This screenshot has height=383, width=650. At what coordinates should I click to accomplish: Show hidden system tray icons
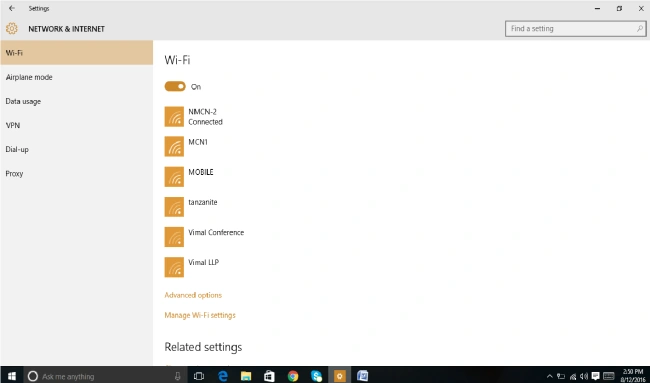[x=550, y=376]
